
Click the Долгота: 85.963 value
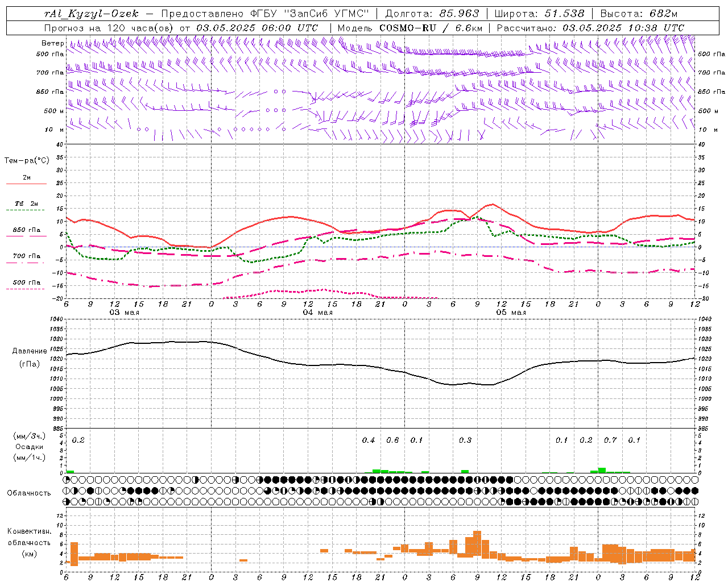[x=432, y=14]
